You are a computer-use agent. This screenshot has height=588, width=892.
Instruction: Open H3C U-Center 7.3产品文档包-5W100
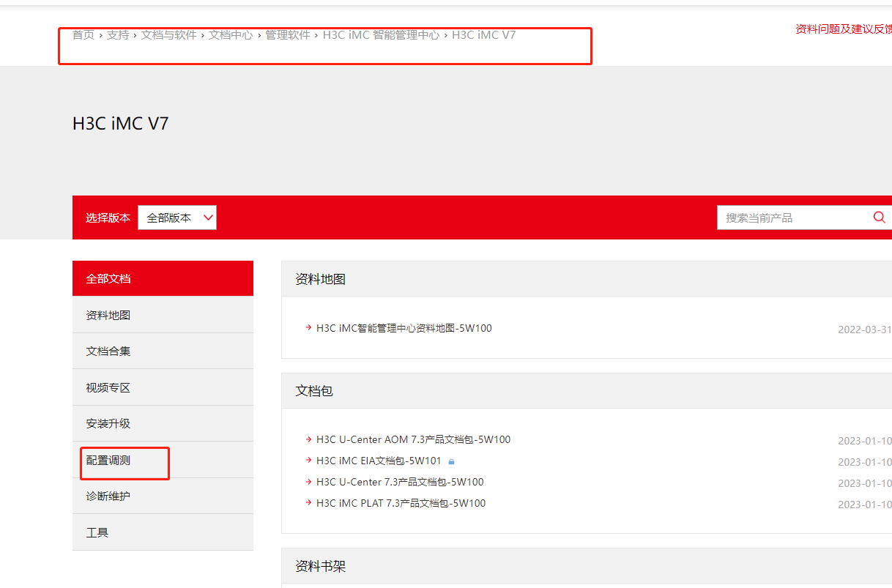pos(400,482)
